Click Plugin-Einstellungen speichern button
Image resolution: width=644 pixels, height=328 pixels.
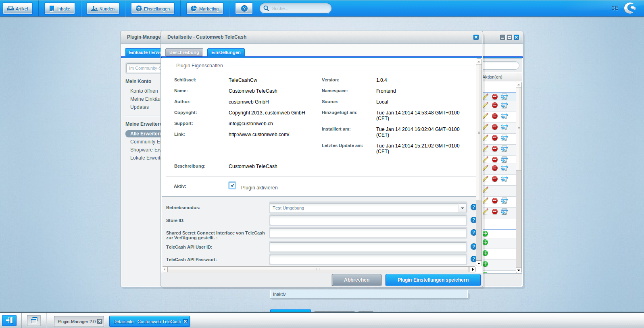pos(433,280)
